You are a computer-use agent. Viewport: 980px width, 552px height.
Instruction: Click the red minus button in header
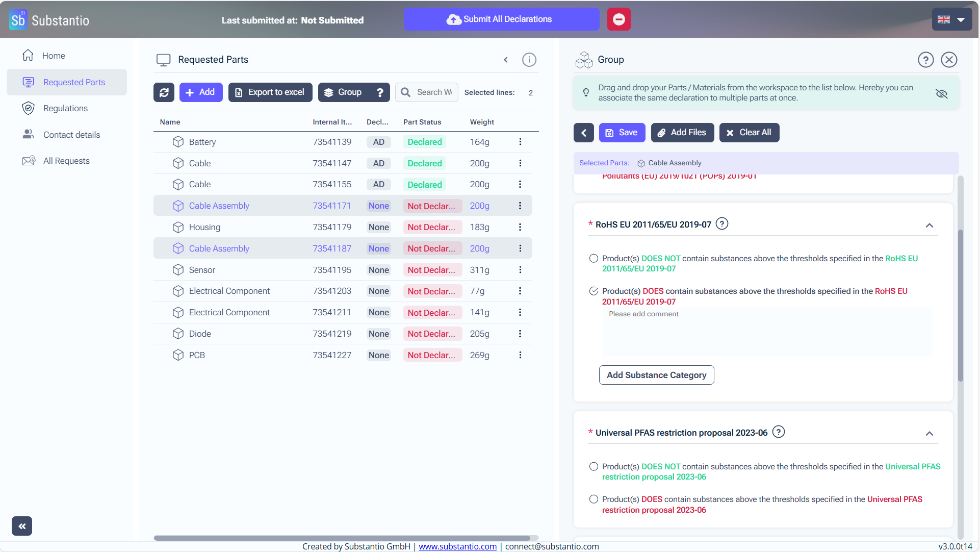coord(618,19)
